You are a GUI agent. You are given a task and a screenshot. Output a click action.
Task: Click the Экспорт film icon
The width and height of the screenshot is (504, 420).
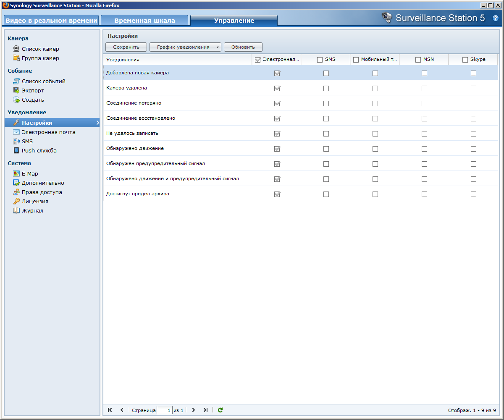(16, 90)
